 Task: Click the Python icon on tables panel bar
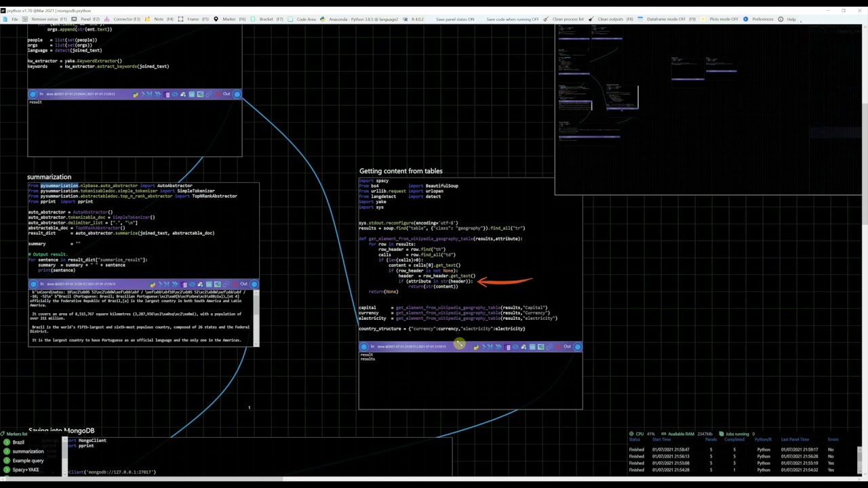pyautogui.click(x=476, y=347)
